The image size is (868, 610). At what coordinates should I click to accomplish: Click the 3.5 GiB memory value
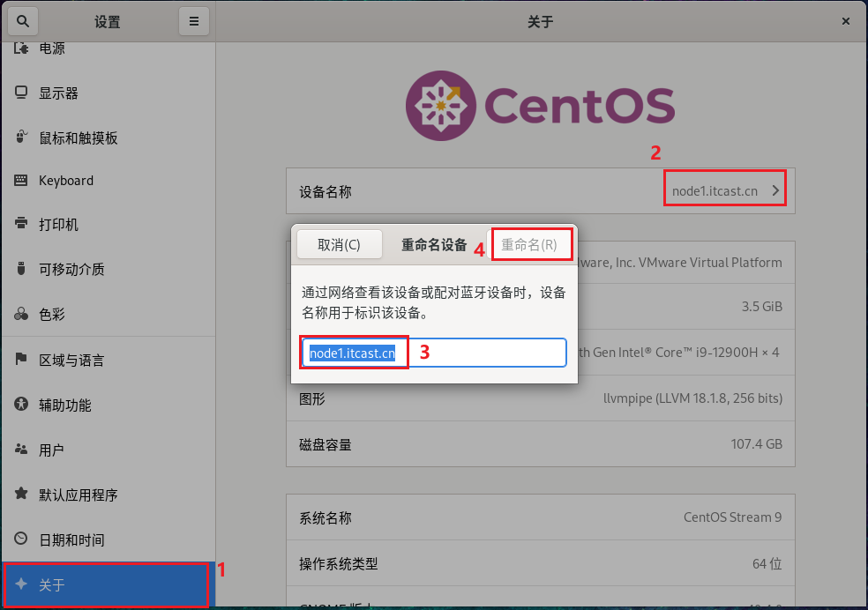point(762,307)
